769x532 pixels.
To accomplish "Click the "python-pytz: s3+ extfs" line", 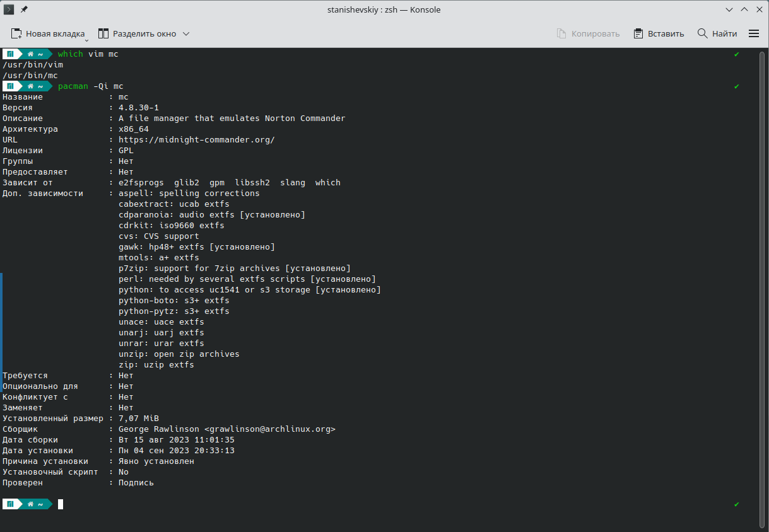I will tap(174, 311).
